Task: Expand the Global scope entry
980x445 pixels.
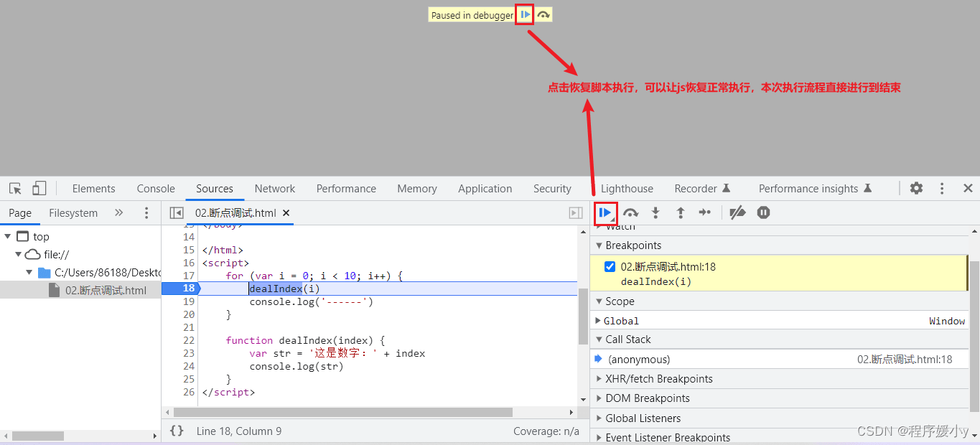Action: [x=598, y=321]
